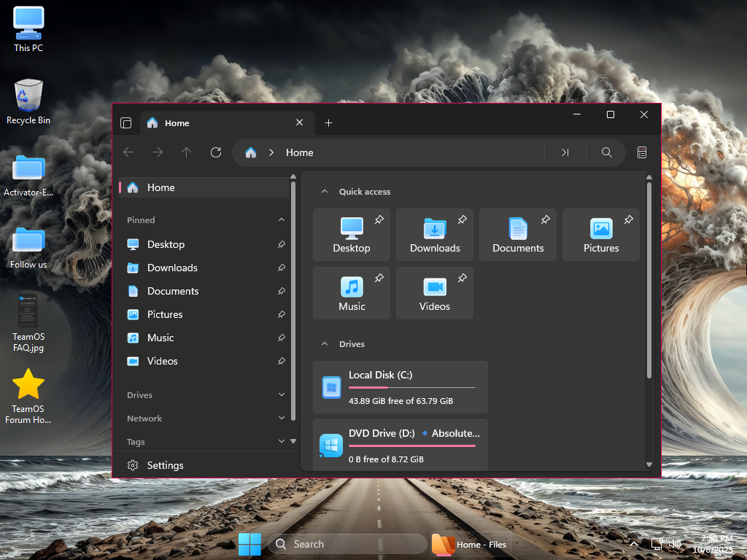
Task: Open the Pictures quick access tile
Action: coord(600,235)
